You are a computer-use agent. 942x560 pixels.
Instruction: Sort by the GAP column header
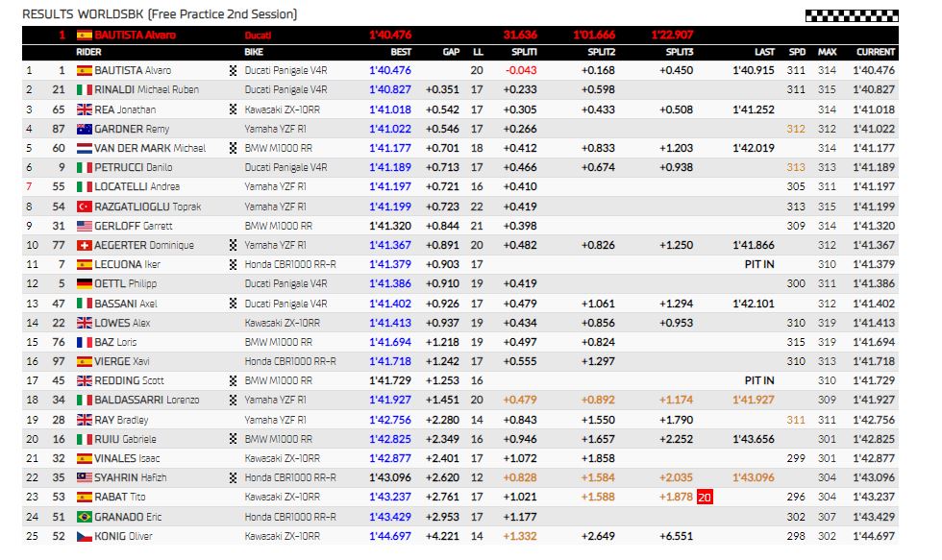click(451, 52)
